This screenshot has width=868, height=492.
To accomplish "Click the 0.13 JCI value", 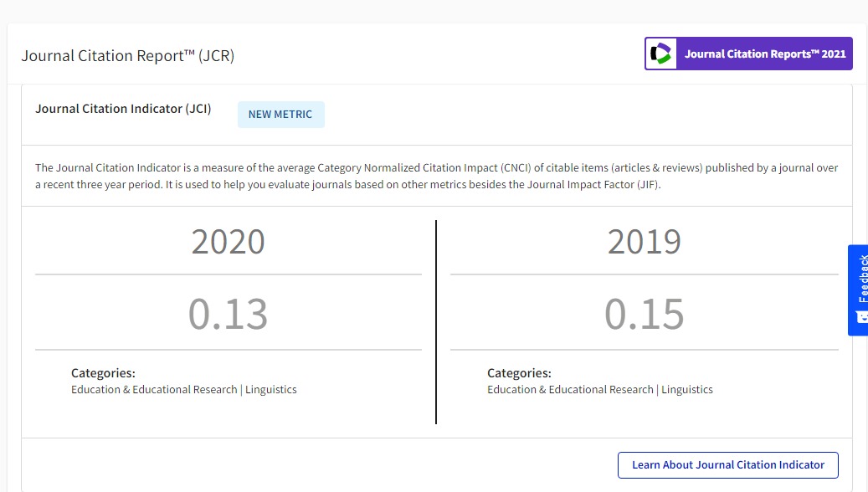I will 228,314.
